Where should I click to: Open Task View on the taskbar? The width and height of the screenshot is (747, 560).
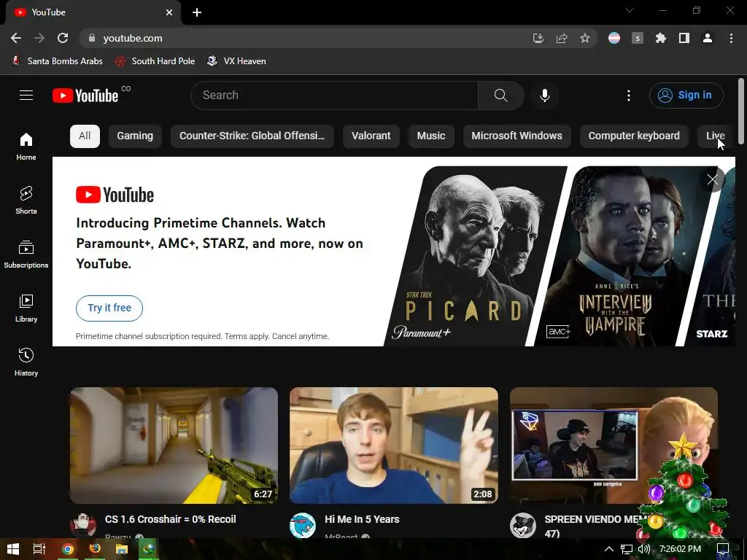(39, 549)
